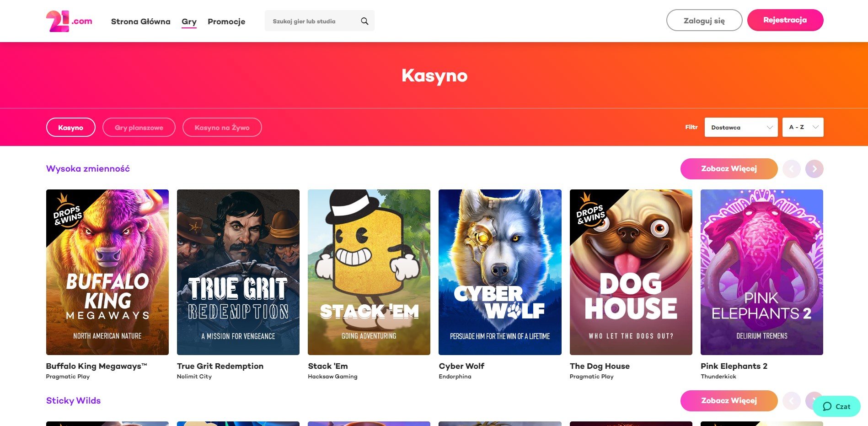Go to Strona Główna menu item
Viewport: 868px width, 426px height.
click(140, 22)
